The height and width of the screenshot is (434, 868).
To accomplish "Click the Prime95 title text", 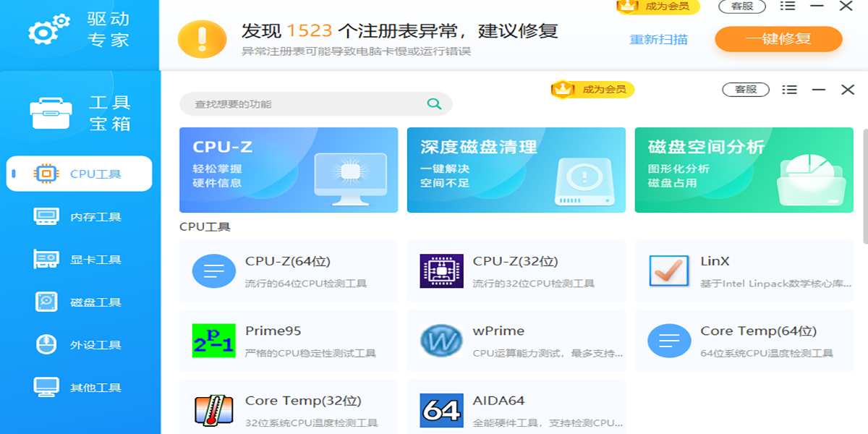I will (273, 331).
